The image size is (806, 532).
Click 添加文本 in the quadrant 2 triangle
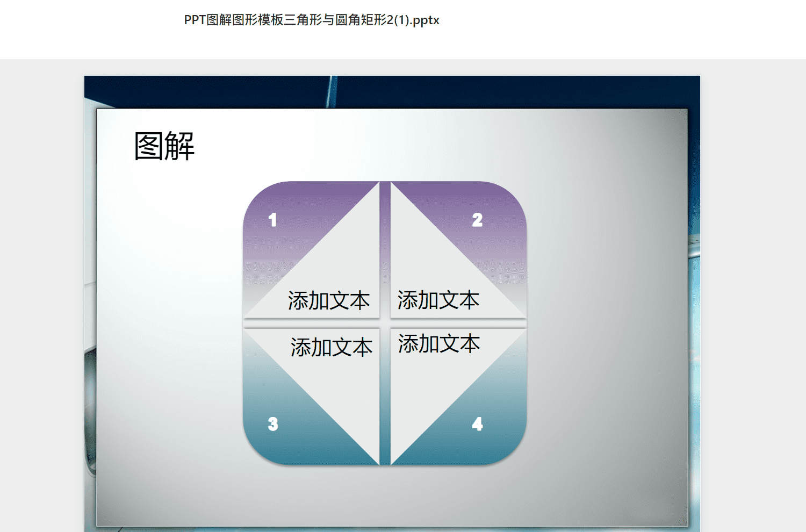tap(438, 300)
